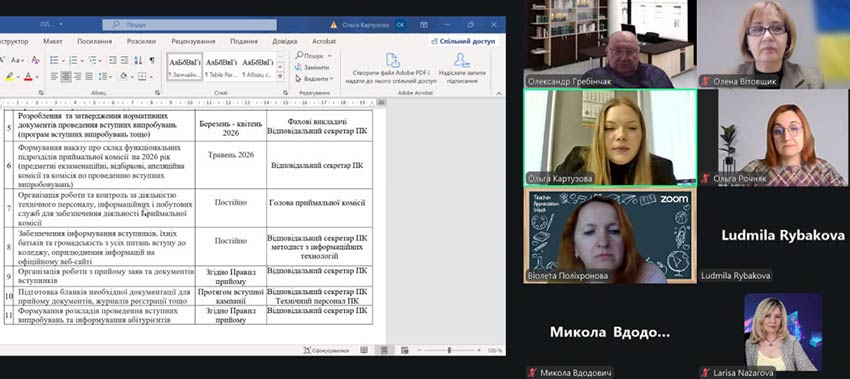
Task: Open shading color dropdown arrow
Action: [131, 77]
